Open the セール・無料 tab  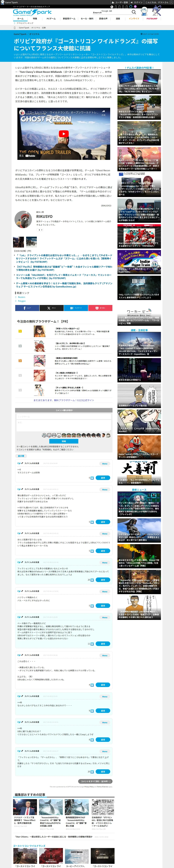point(87,19)
